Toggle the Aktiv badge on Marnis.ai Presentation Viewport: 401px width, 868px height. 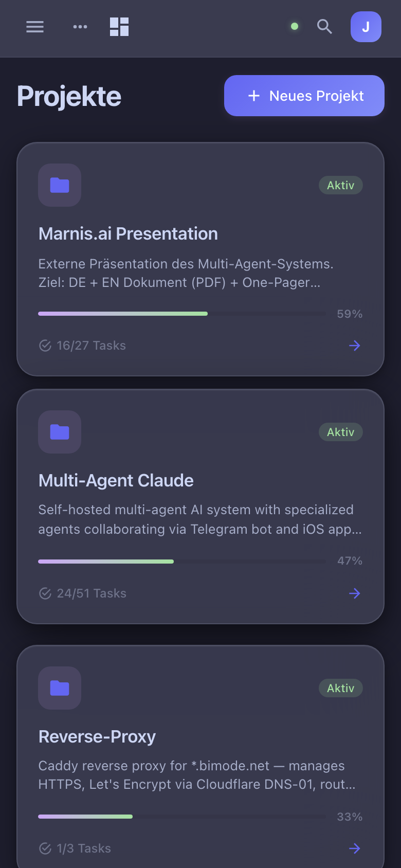pyautogui.click(x=340, y=185)
